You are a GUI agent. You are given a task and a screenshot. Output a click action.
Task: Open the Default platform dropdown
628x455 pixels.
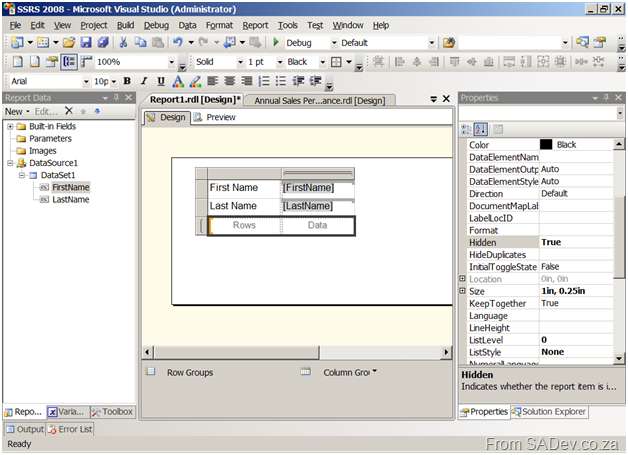431,43
